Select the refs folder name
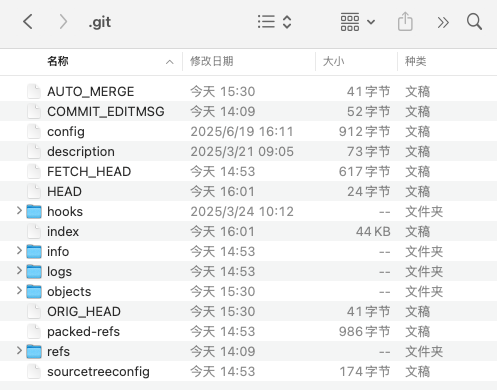 58,352
